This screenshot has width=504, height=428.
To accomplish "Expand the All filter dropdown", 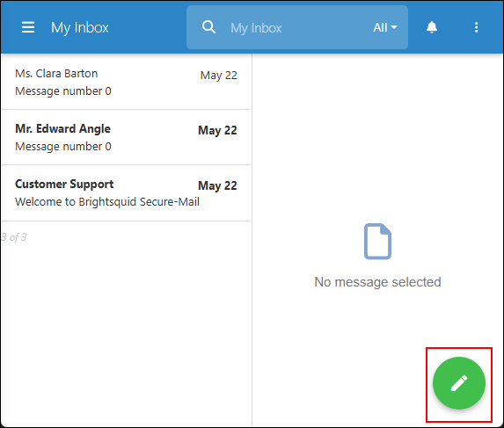I will (x=385, y=27).
